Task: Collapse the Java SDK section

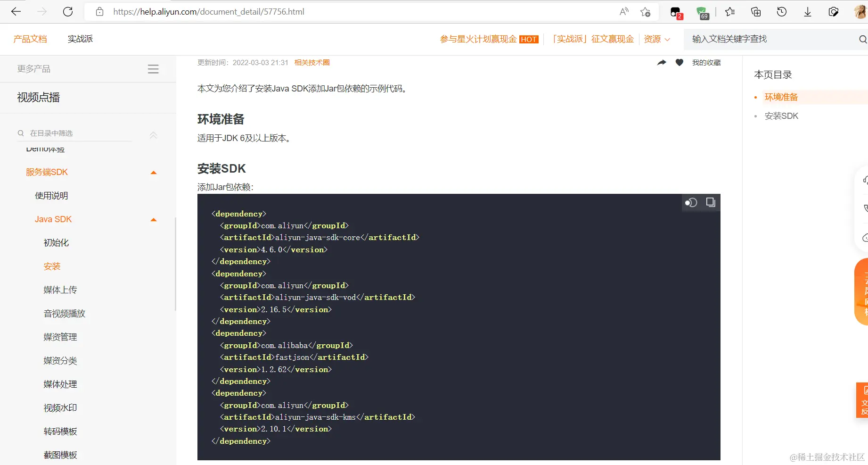Action: (153, 219)
